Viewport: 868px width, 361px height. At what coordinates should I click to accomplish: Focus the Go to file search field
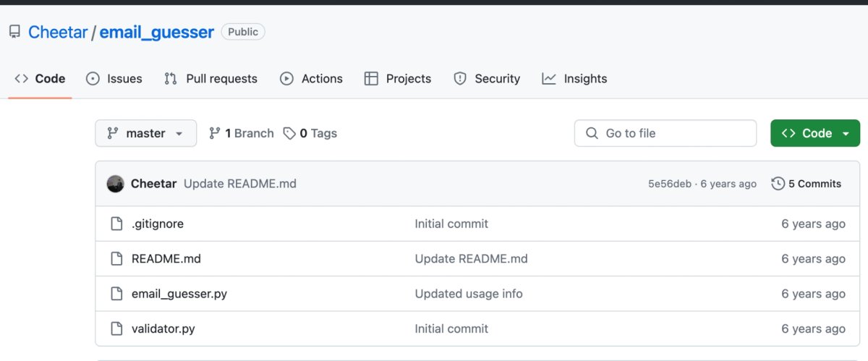point(665,133)
